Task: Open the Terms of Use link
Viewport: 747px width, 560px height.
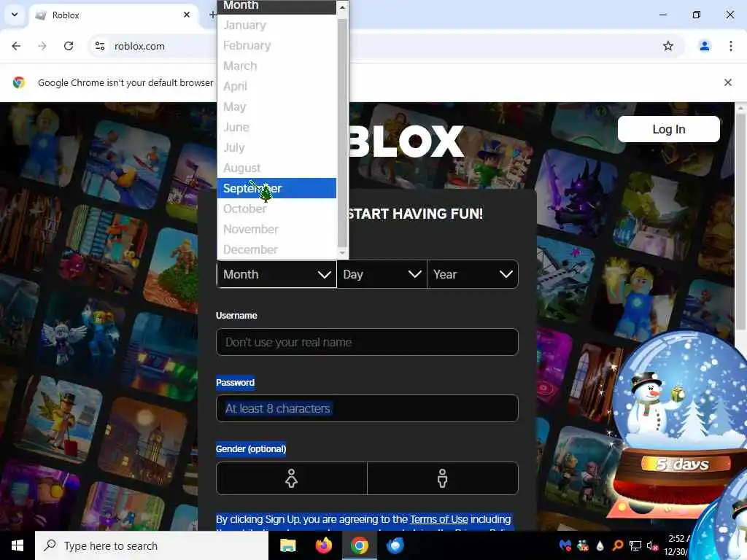Action: 438,519
